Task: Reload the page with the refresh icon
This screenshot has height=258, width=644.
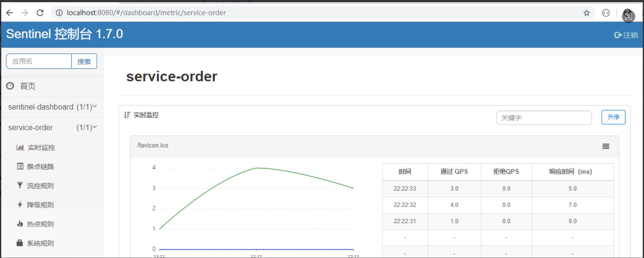Action: (40, 13)
